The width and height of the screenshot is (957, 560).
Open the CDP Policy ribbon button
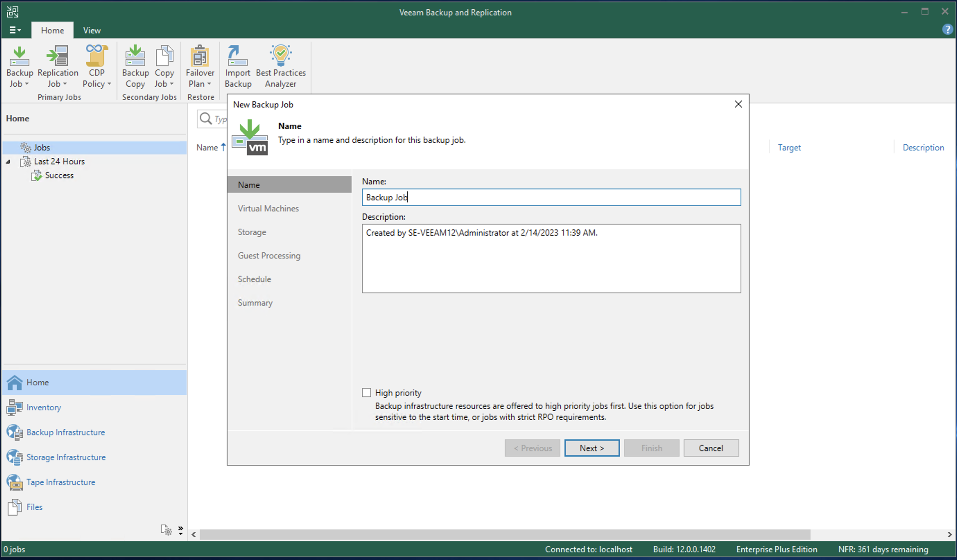[96, 67]
